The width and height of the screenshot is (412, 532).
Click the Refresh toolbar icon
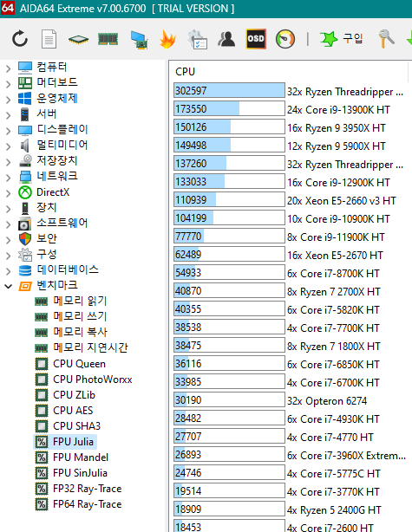tap(20, 39)
